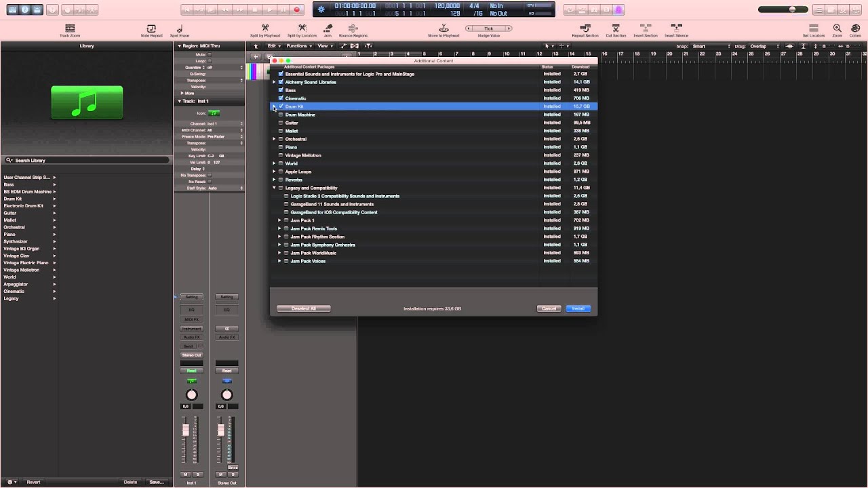
Task: Check the Piano package checkbox
Action: click(281, 147)
